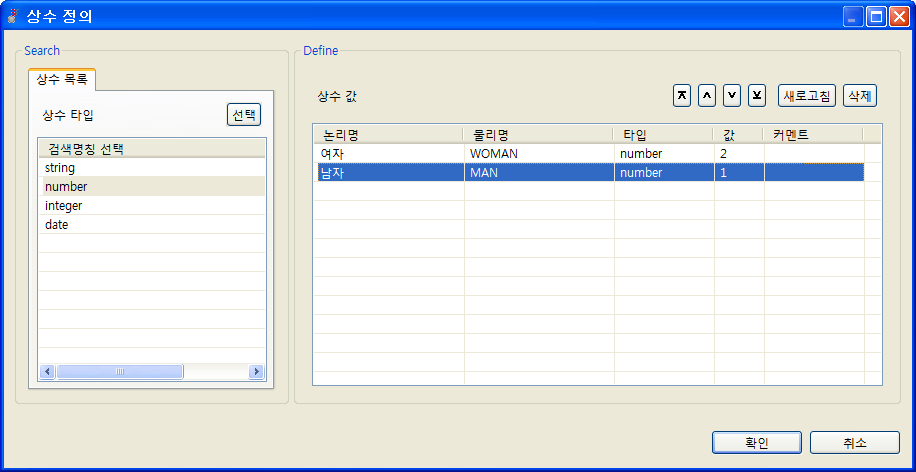Click the right arrow of the horizontal scrollbar
916x472 pixels.
point(256,372)
